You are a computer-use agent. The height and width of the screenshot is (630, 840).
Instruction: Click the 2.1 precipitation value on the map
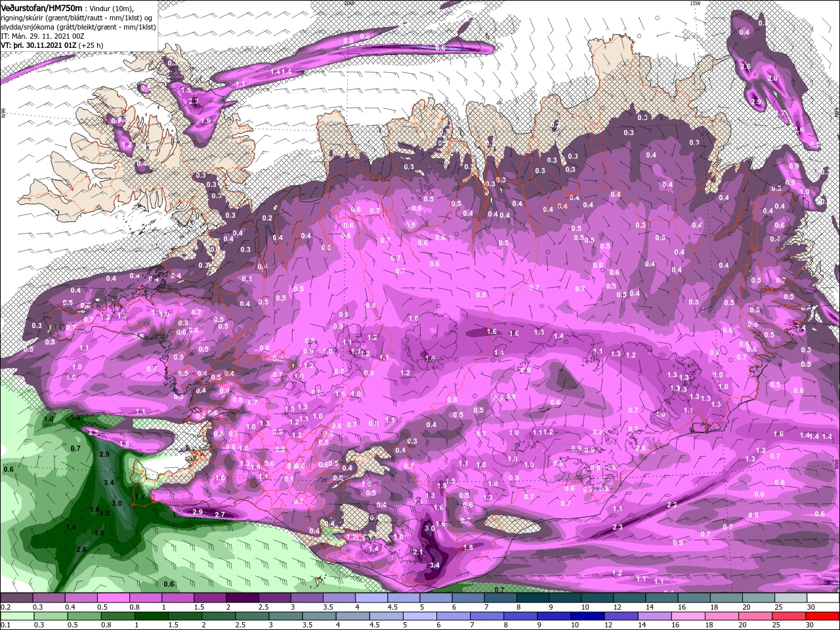click(419, 552)
